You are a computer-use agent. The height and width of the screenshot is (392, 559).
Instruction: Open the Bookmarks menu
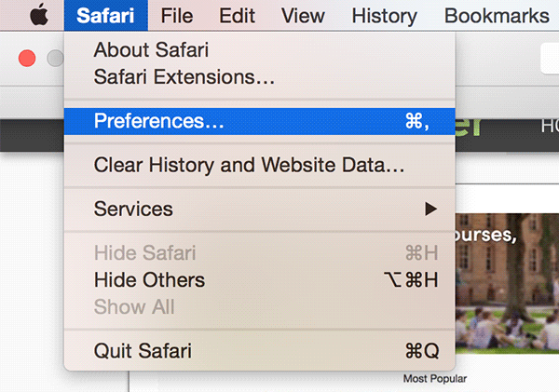(497, 15)
